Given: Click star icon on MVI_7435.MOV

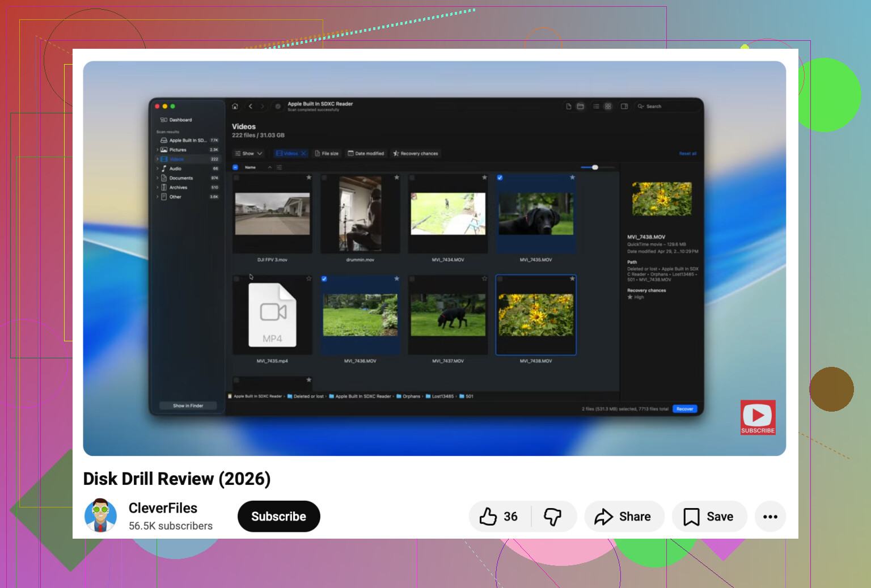Looking at the screenshot, I should 573,177.
